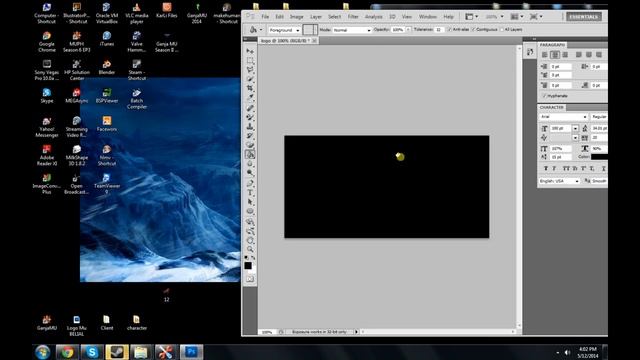
Task: Enable the All Layers checkbox
Action: coord(502,30)
